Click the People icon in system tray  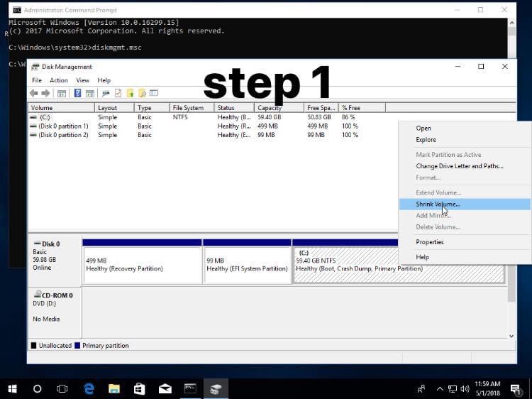point(421,389)
